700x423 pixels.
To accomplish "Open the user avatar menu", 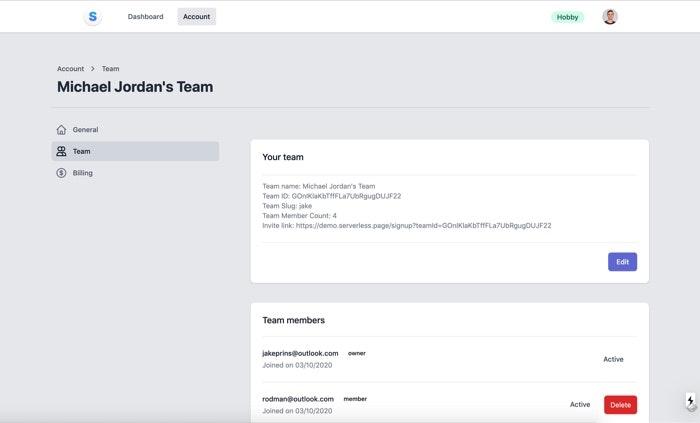I will (x=610, y=17).
